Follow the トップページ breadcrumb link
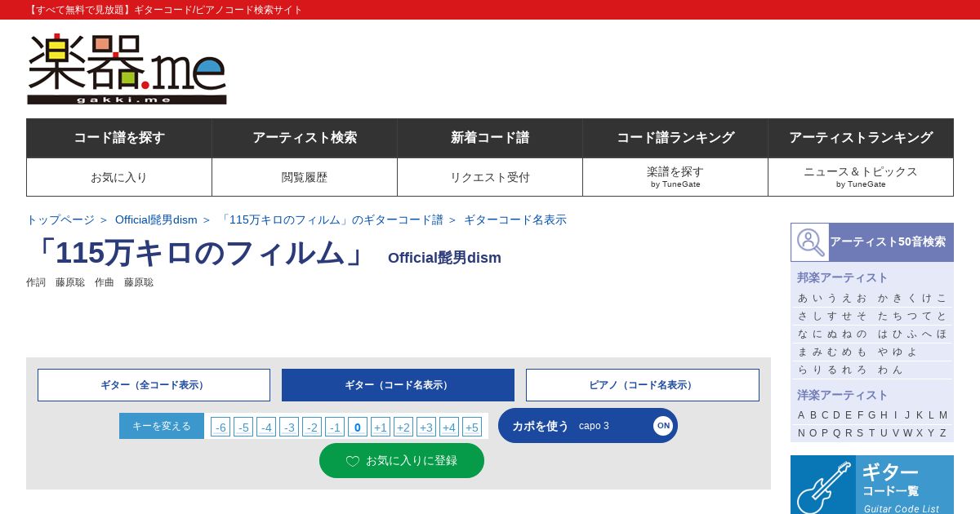Viewport: 980px width, 514px height. (x=60, y=219)
